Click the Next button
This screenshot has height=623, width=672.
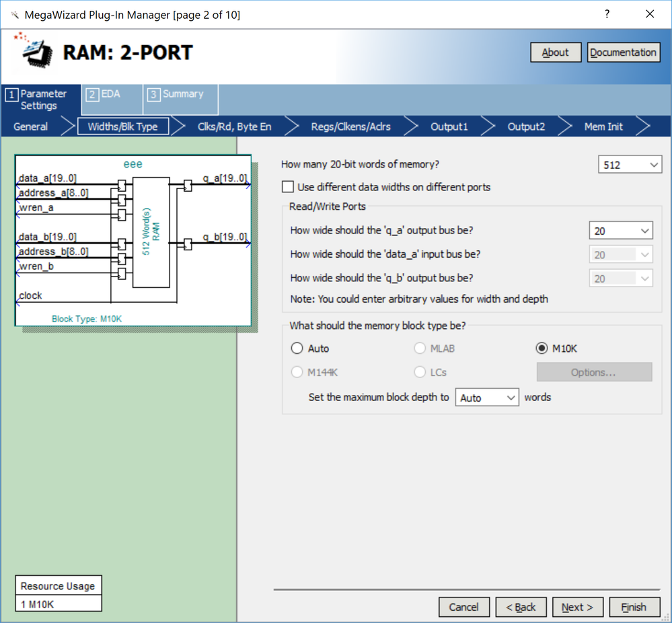pyautogui.click(x=577, y=607)
